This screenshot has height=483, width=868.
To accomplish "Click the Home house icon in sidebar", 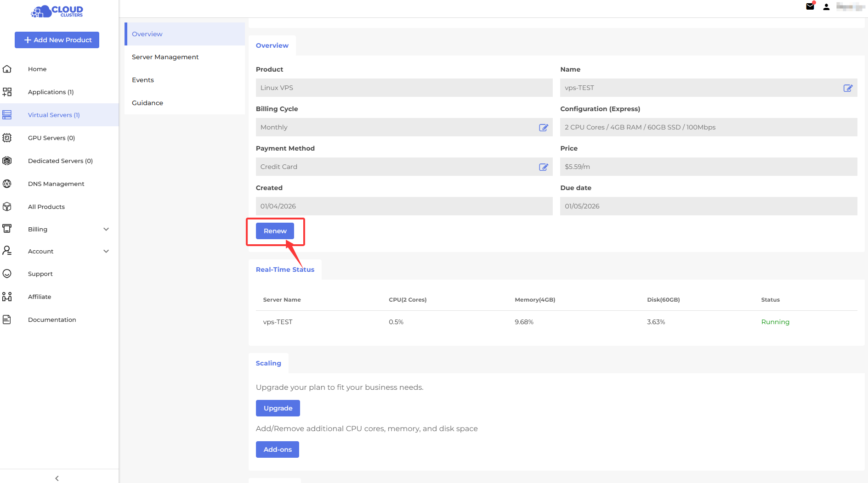I will [x=7, y=69].
